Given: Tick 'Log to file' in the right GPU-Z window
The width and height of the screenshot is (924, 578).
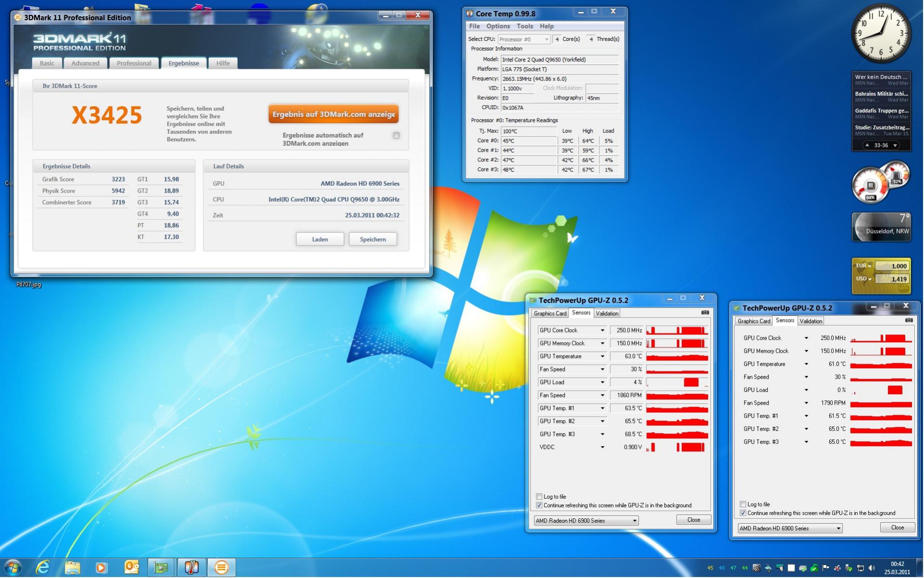Looking at the screenshot, I should click(x=743, y=504).
